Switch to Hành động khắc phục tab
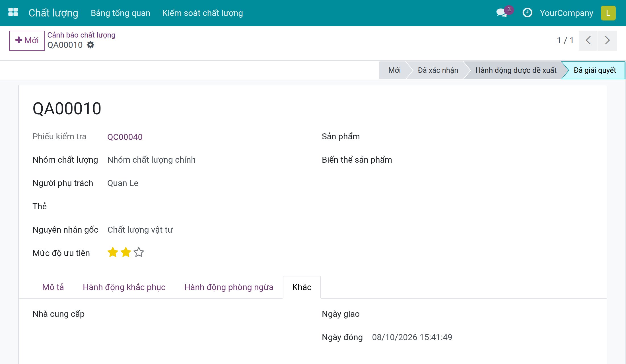The height and width of the screenshot is (364, 626). 124,287
